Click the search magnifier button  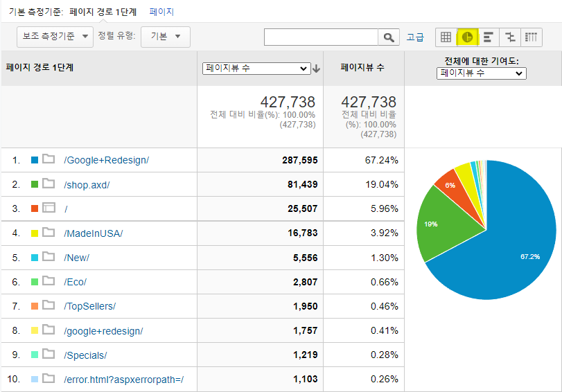(x=389, y=37)
